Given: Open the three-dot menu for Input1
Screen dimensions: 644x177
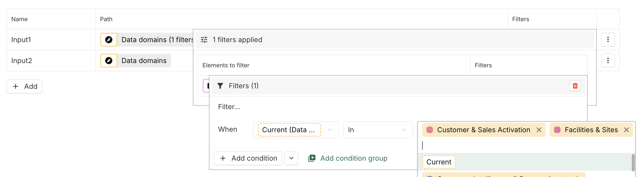Looking at the screenshot, I should 608,40.
